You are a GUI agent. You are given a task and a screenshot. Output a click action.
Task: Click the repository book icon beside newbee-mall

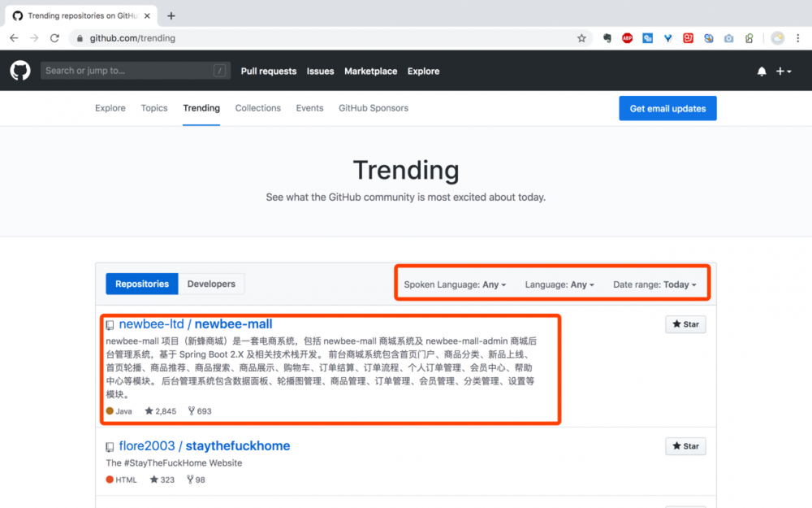point(109,323)
